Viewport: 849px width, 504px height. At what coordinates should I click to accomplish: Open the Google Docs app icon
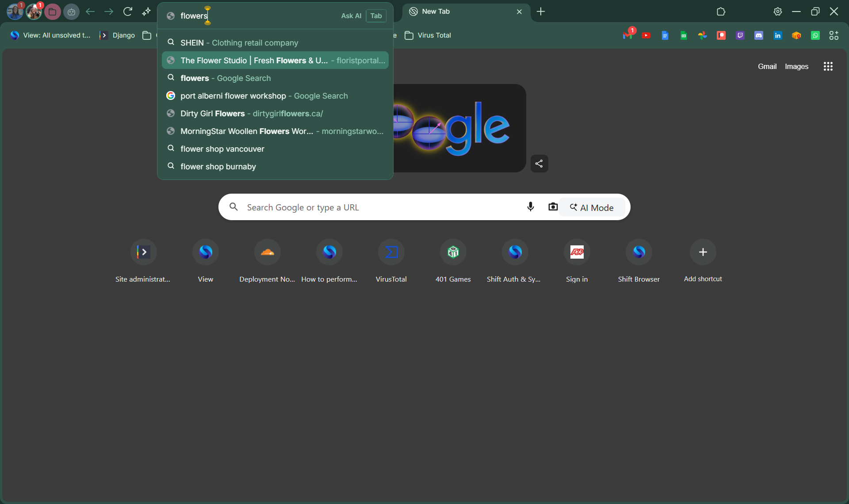(665, 35)
